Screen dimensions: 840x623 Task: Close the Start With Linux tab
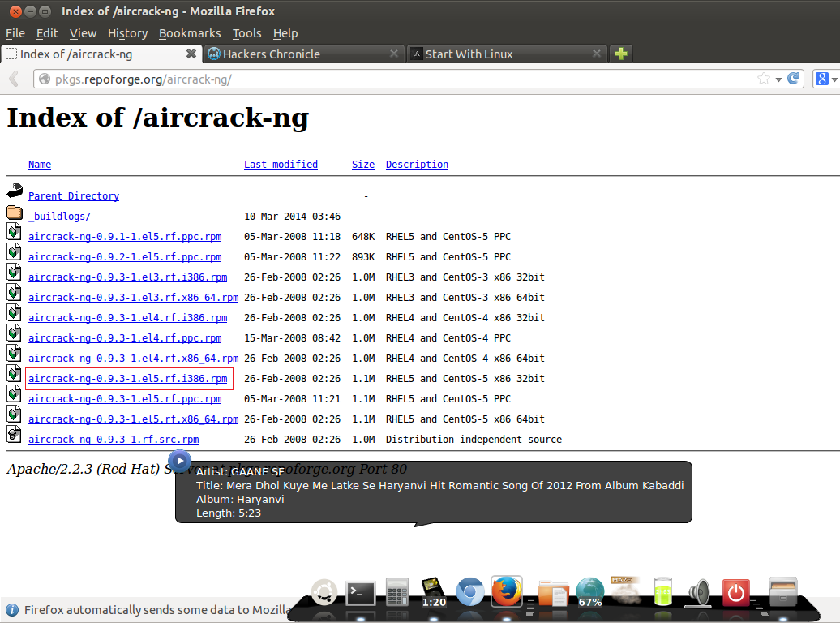pos(596,54)
